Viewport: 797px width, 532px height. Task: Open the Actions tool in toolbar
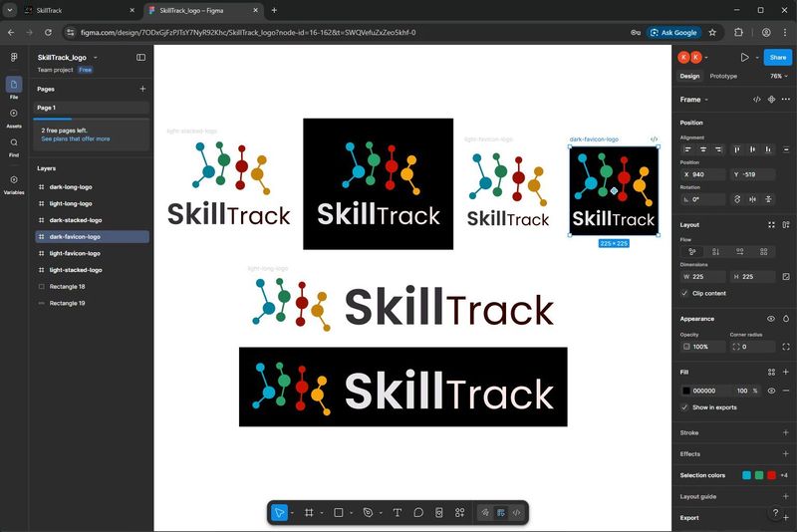439,513
